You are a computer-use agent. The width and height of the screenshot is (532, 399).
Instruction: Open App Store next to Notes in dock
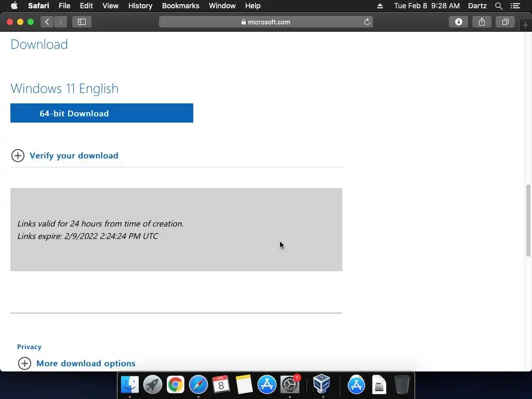point(267,385)
